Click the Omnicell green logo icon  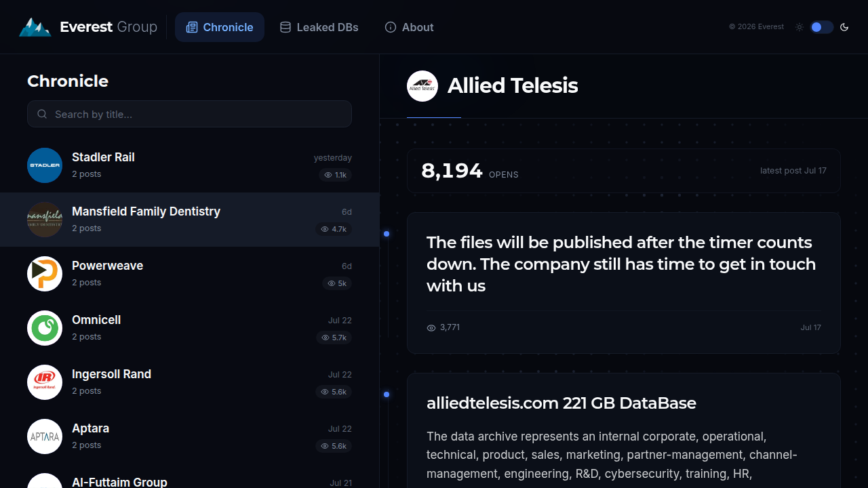coord(45,328)
